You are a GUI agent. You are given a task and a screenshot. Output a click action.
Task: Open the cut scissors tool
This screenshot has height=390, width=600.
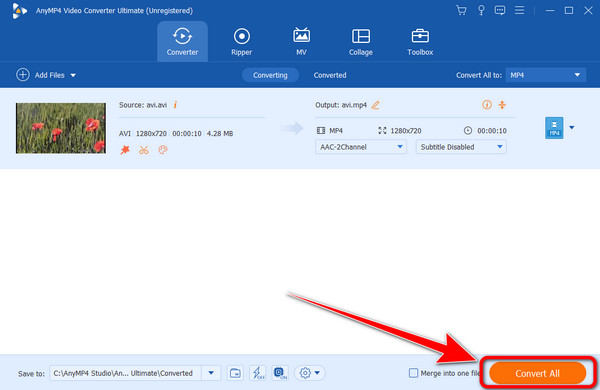pyautogui.click(x=144, y=150)
